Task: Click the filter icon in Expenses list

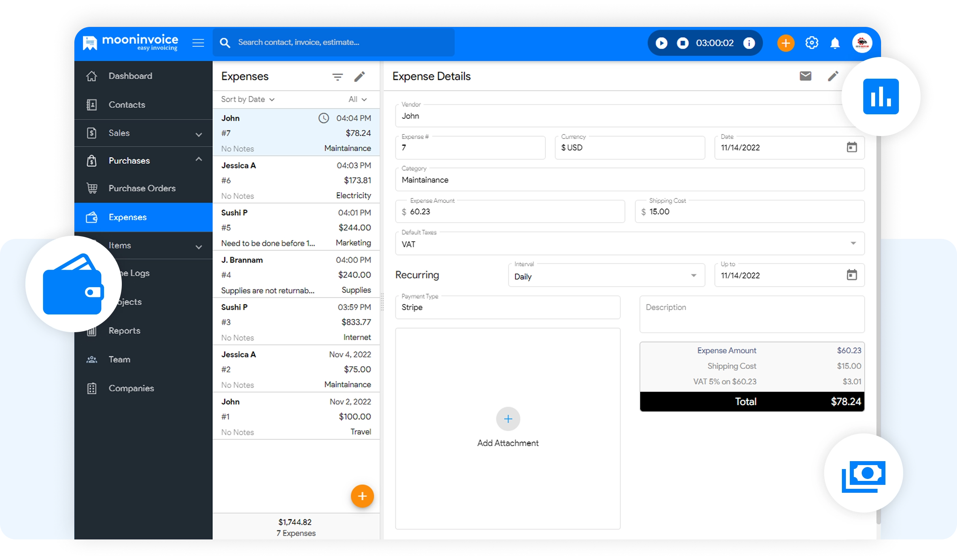Action: coord(337,77)
